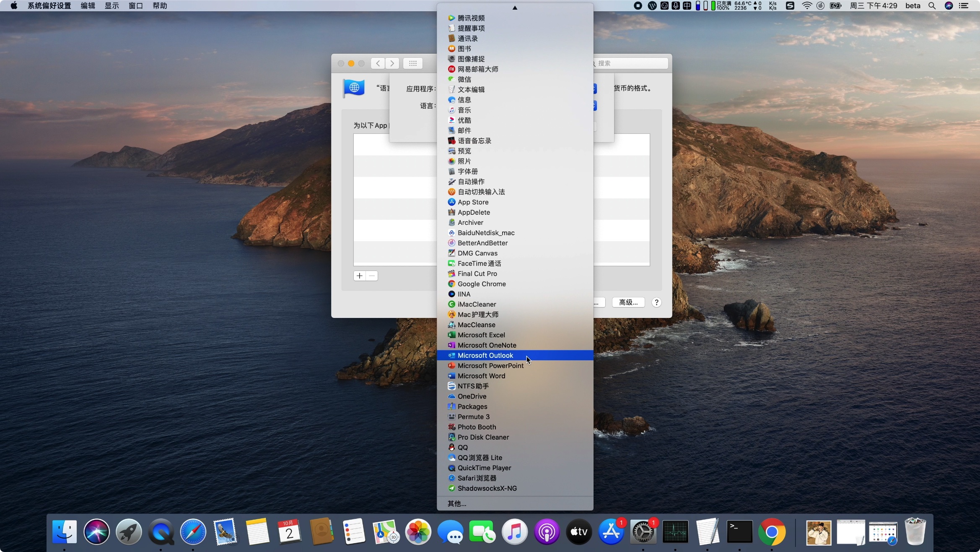
Task: Open the 窗口 menu
Action: pos(136,6)
